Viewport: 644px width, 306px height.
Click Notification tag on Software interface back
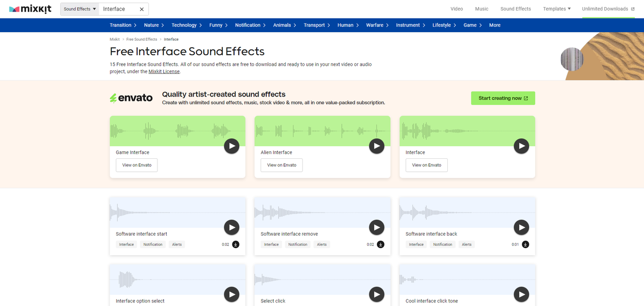click(x=443, y=245)
